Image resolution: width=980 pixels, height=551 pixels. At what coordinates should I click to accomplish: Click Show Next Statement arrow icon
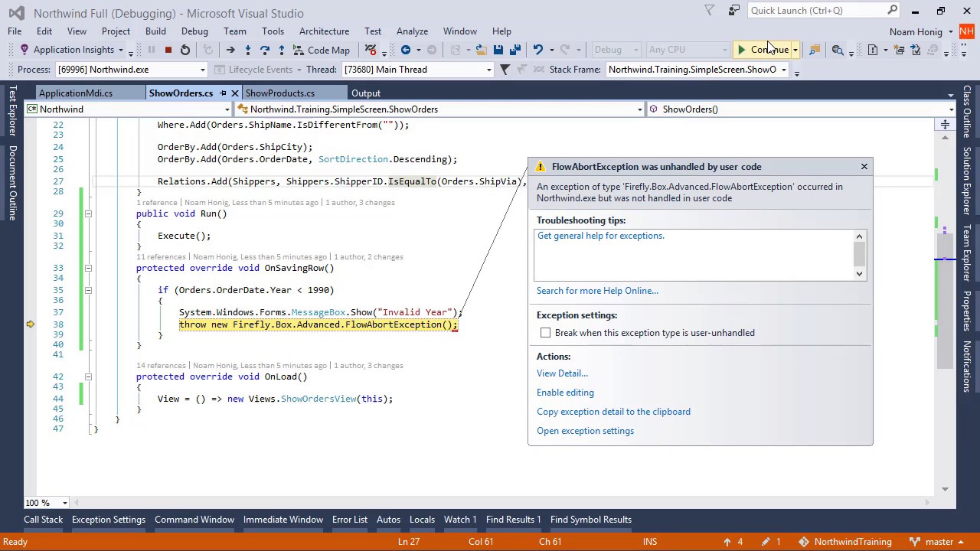coord(230,50)
